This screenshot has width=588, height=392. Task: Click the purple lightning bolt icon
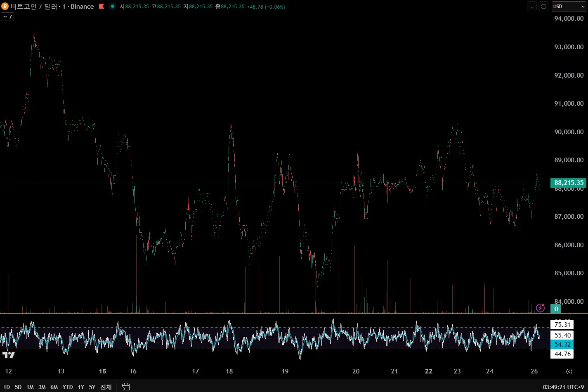[540, 308]
